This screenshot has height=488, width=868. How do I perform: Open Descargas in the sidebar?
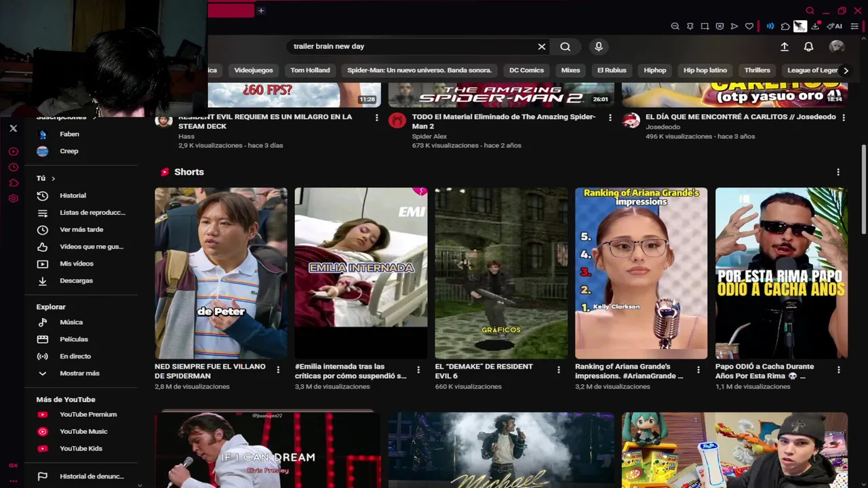pos(76,281)
